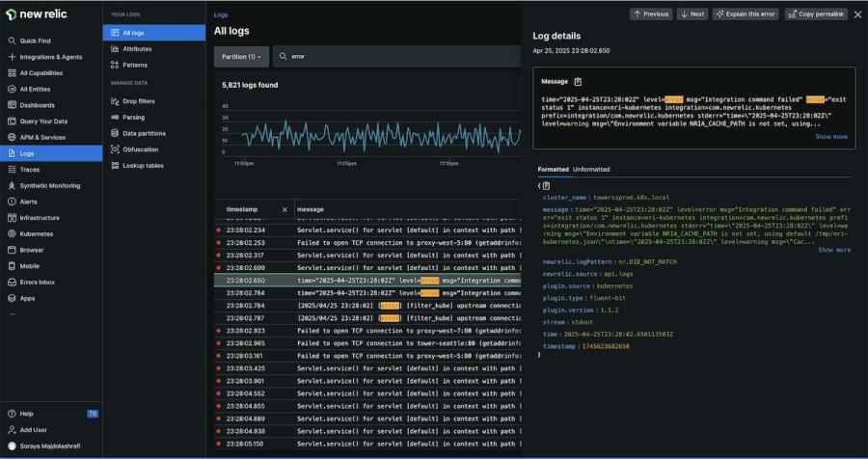Image resolution: width=868 pixels, height=459 pixels.
Task: Go to Next log entry
Action: click(692, 14)
